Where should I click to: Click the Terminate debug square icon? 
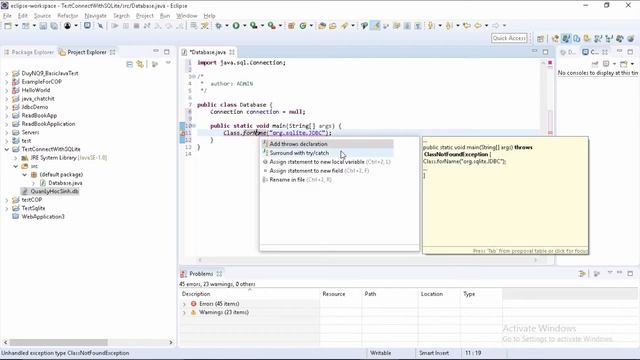click(136, 26)
